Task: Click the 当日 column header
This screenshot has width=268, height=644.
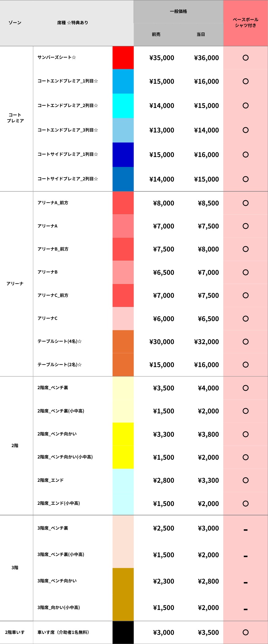Action: pyautogui.click(x=201, y=34)
